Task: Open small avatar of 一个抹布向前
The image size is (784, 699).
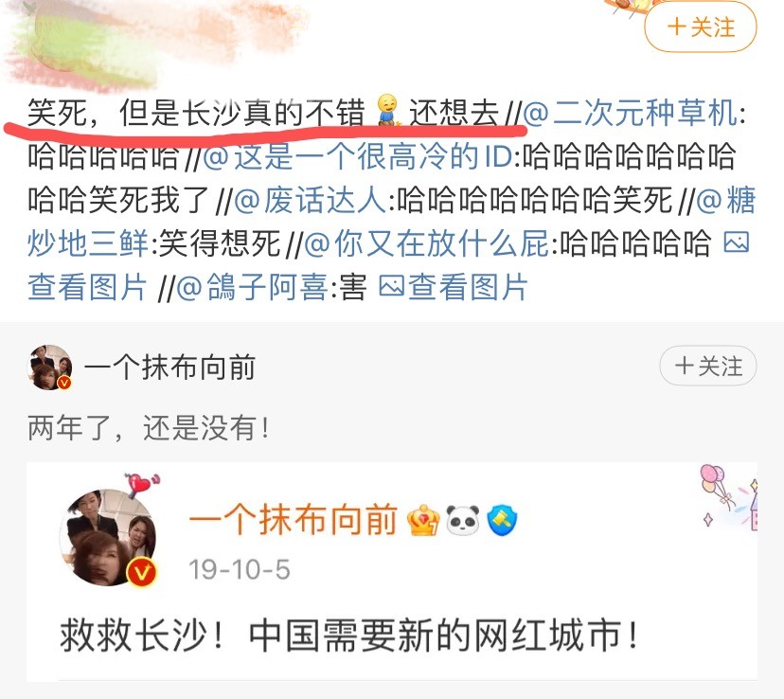Action: click(49, 367)
